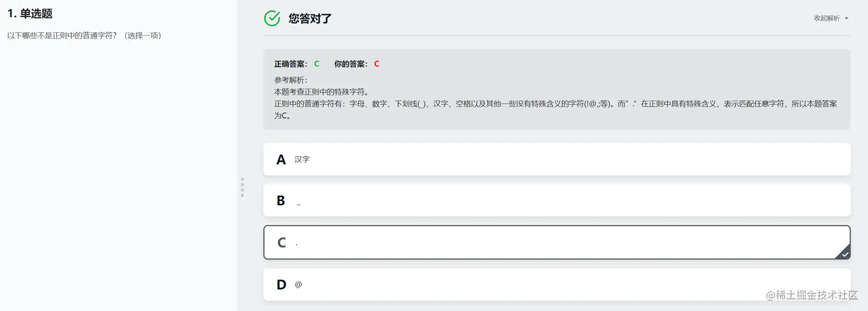Click the question text about 正则普通字符

click(84, 36)
